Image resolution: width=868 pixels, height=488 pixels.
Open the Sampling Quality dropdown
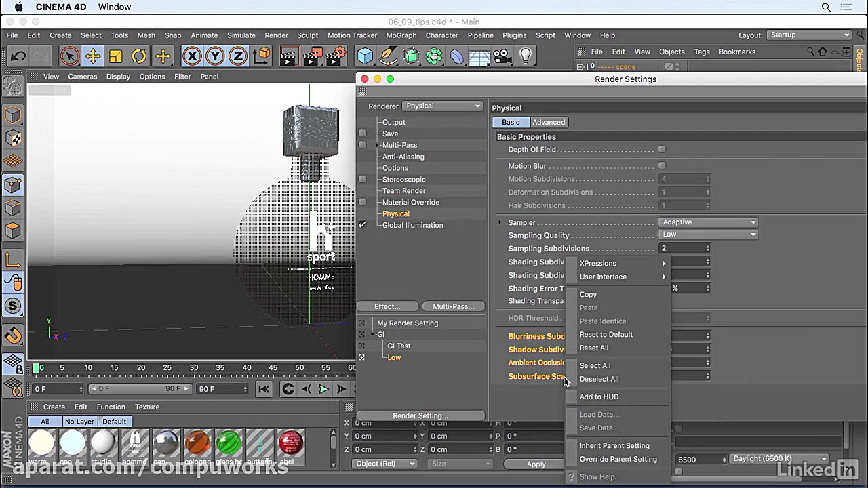707,235
